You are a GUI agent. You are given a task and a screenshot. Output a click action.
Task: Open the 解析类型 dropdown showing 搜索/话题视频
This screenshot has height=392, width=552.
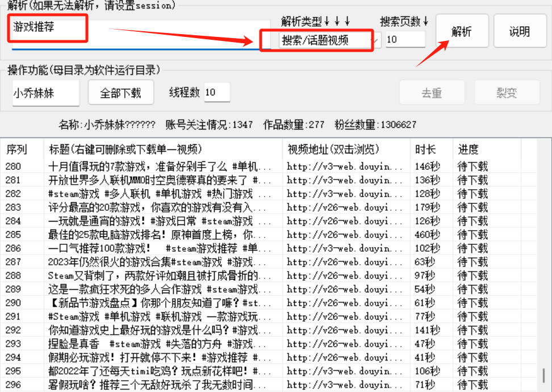tap(330, 40)
